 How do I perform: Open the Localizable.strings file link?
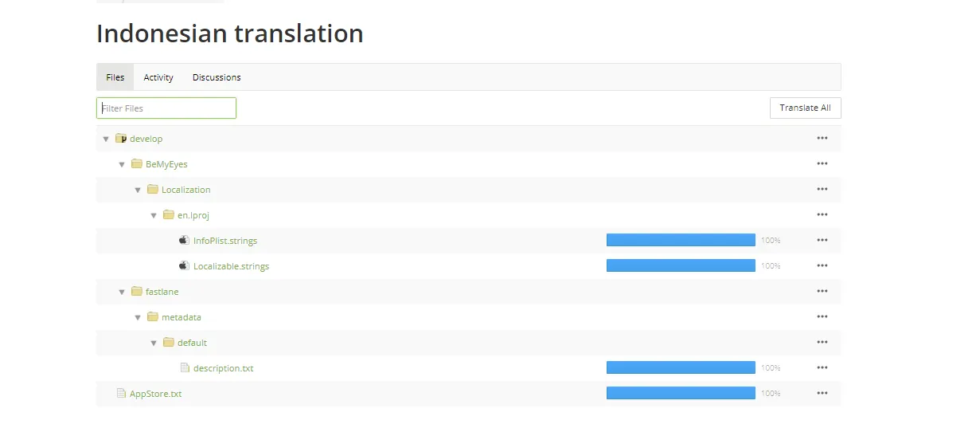tap(231, 266)
